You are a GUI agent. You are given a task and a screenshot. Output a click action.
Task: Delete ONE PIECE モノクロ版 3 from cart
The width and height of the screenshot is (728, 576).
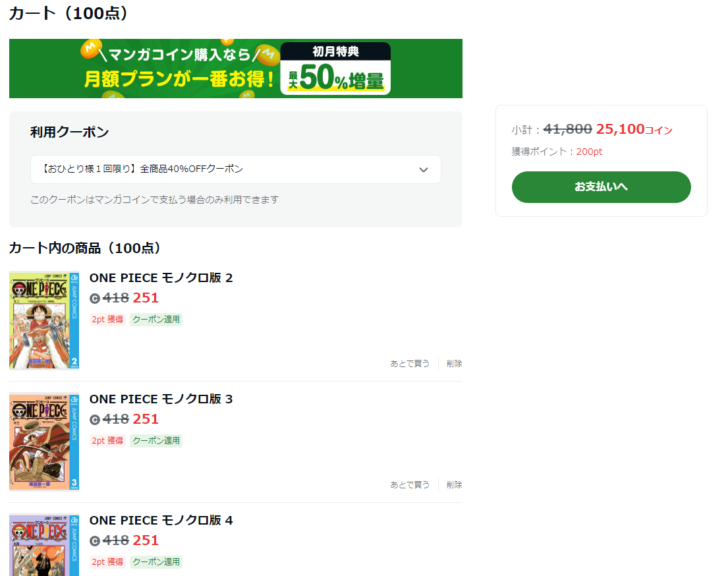click(x=454, y=484)
